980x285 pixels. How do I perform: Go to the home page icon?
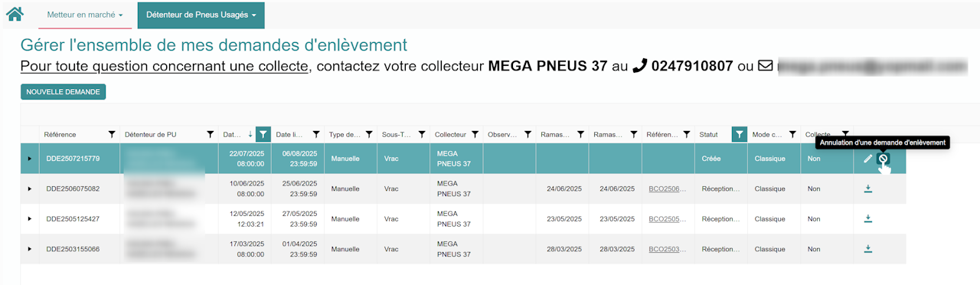[x=15, y=14]
